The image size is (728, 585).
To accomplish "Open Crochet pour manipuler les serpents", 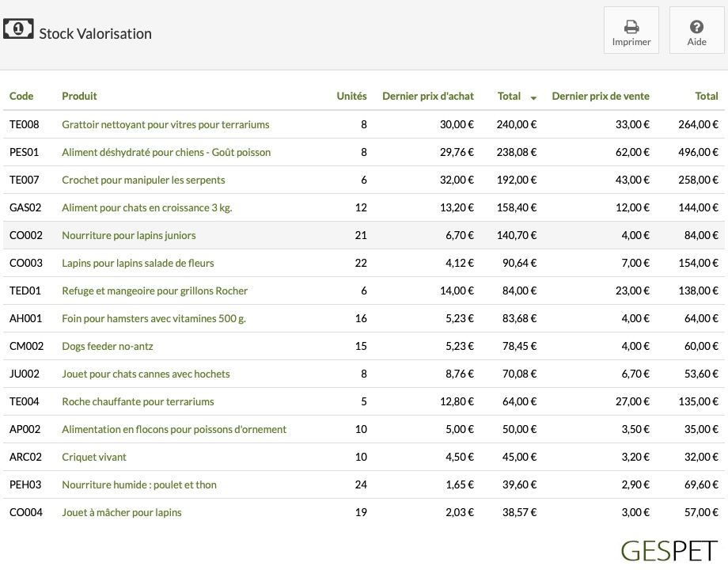I will click(x=143, y=180).
